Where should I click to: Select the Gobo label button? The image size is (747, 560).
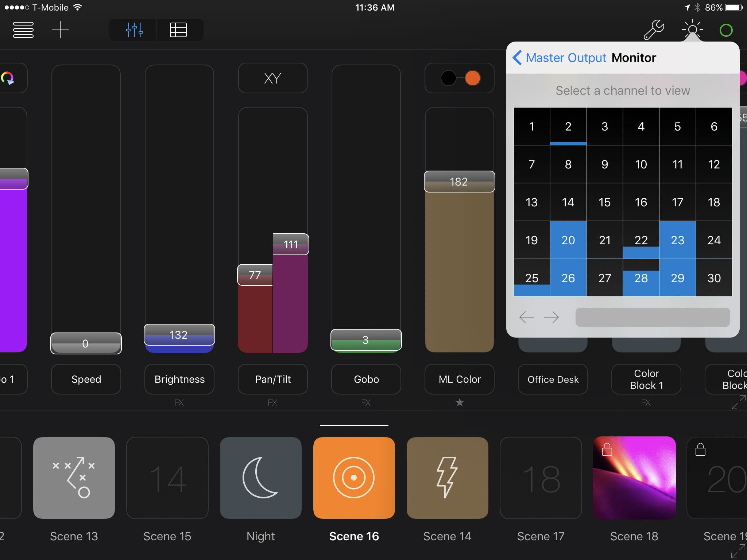coord(366,379)
